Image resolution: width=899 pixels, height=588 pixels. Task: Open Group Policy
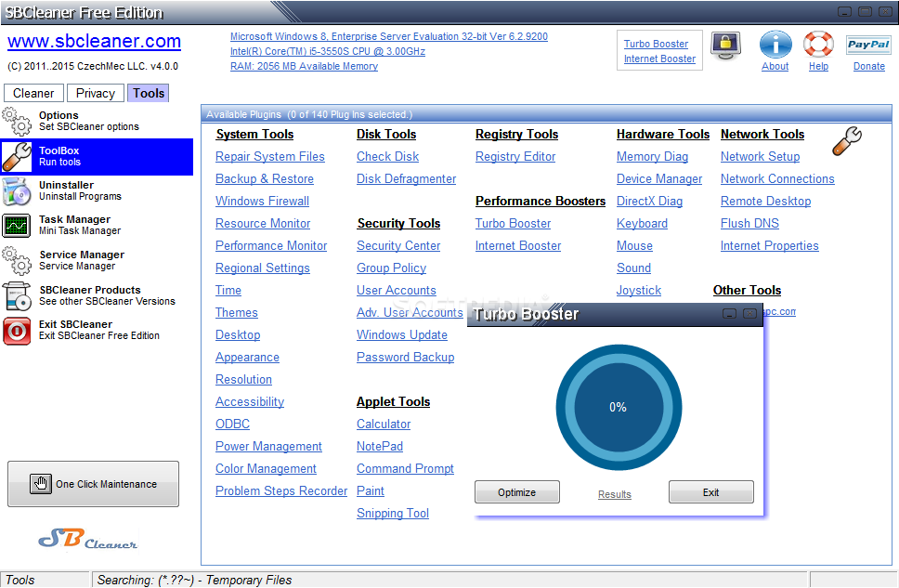(392, 268)
